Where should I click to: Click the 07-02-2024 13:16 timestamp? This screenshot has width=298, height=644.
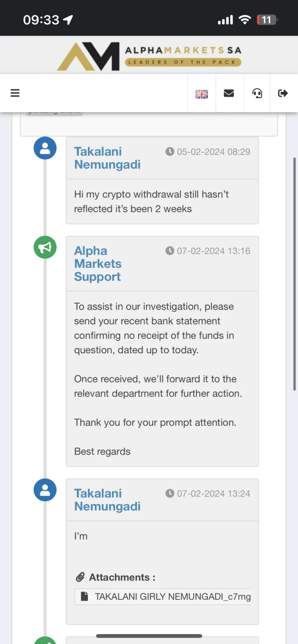click(x=213, y=251)
